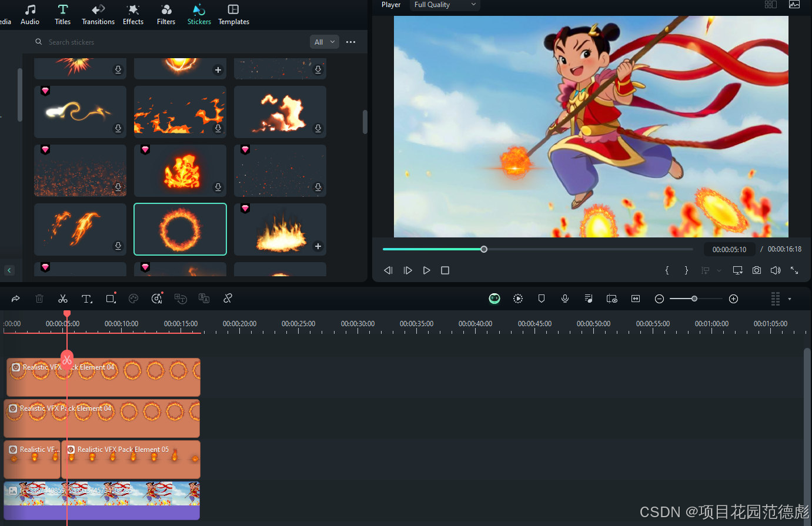Open the crop rectangle tool
Image resolution: width=812 pixels, height=526 pixels.
click(111, 299)
